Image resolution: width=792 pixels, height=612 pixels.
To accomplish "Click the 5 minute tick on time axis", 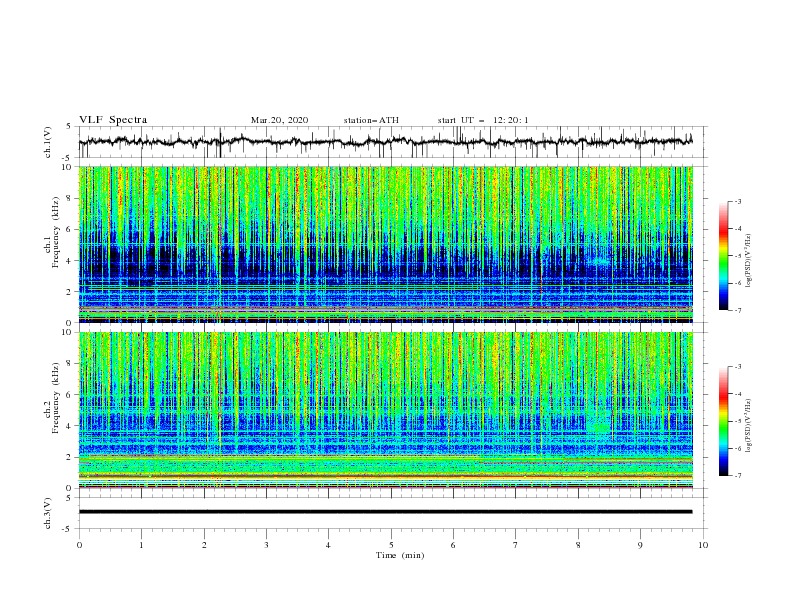I will coord(391,545).
